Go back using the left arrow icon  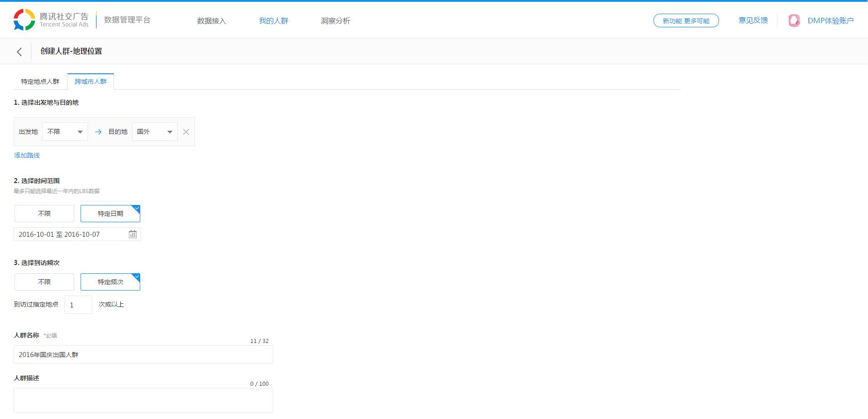pos(19,51)
